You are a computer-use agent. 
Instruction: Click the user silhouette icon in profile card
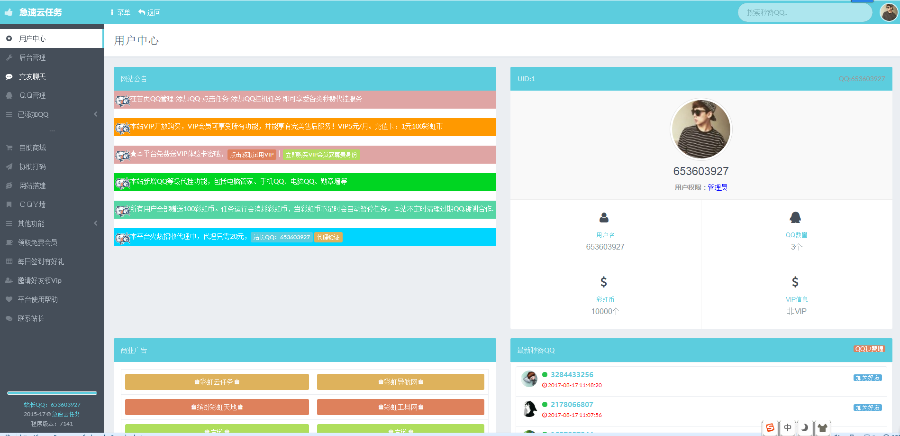click(x=604, y=217)
